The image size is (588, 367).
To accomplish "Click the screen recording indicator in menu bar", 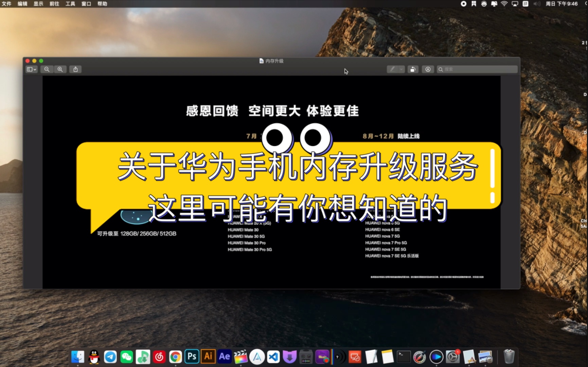I will (464, 4).
